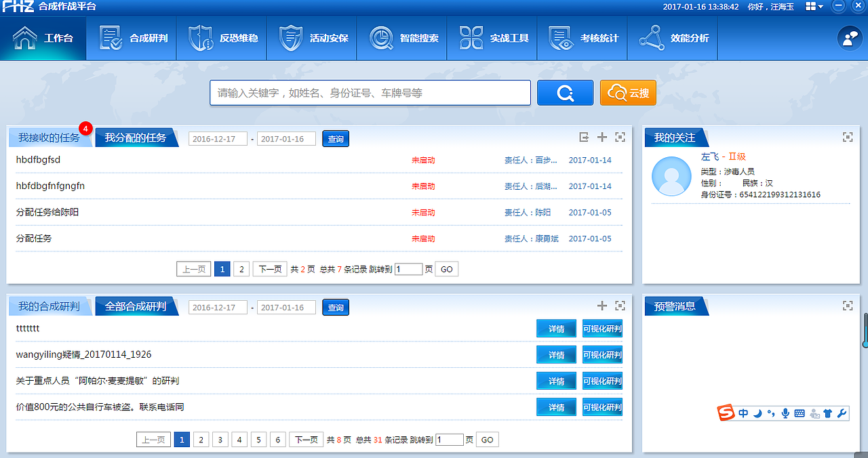Select the Sogou voice input microphone icon

click(786, 413)
